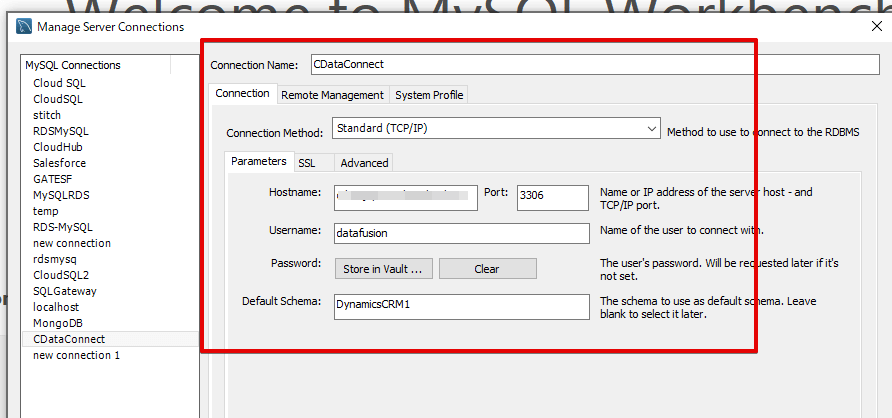
Task: Click the Hostname label
Action: point(295,192)
